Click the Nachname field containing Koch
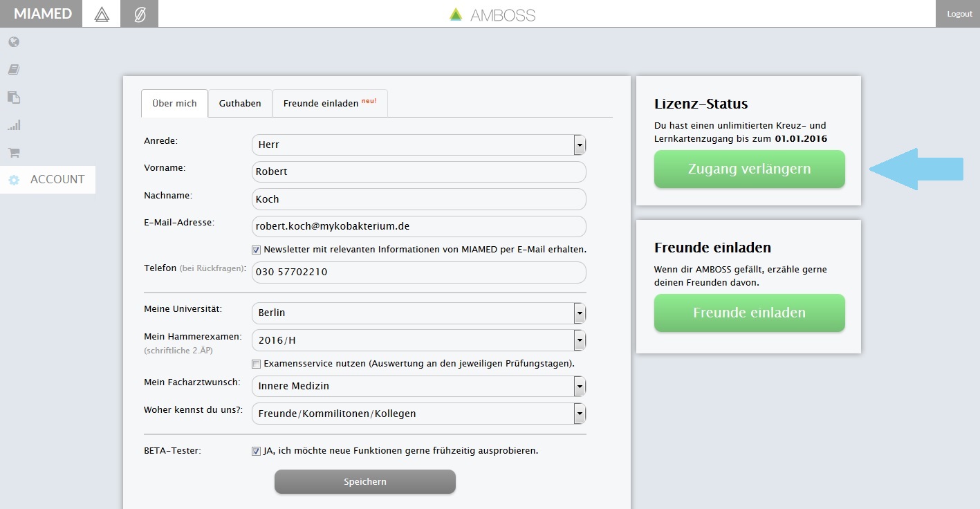980x509 pixels. pyautogui.click(x=419, y=199)
